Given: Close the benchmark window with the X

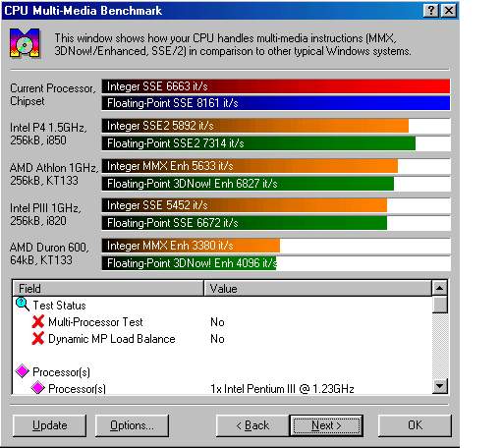Looking at the screenshot, I should click(x=449, y=11).
